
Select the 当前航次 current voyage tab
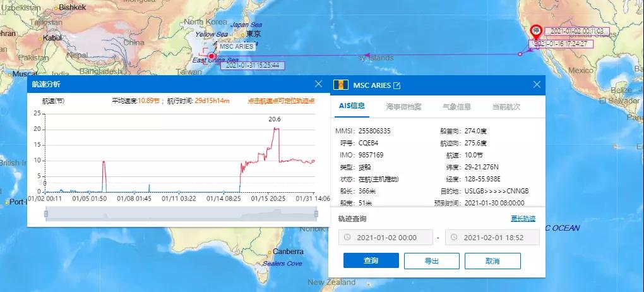coord(506,106)
